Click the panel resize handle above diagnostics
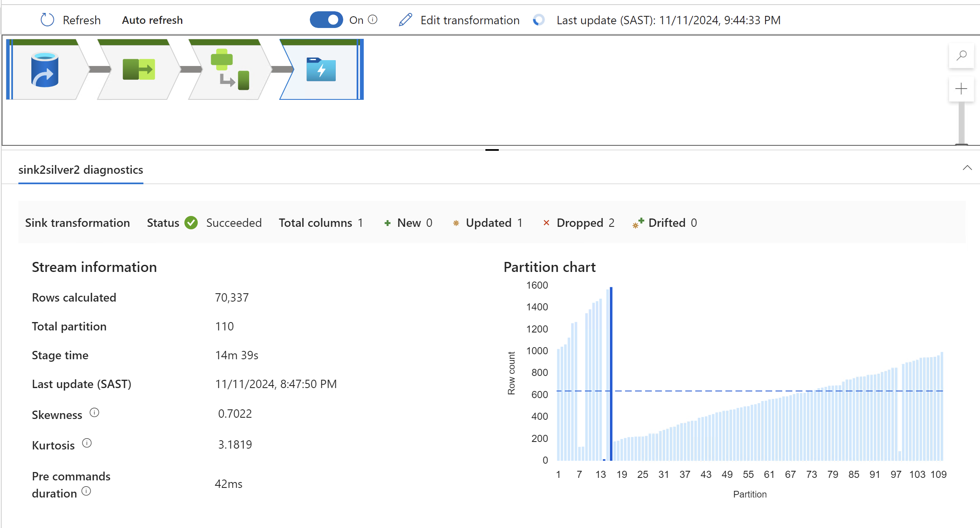The height and width of the screenshot is (528, 980). click(492, 150)
